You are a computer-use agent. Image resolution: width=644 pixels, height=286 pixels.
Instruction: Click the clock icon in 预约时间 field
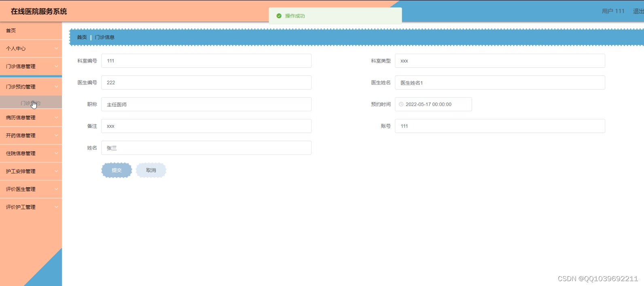click(401, 104)
